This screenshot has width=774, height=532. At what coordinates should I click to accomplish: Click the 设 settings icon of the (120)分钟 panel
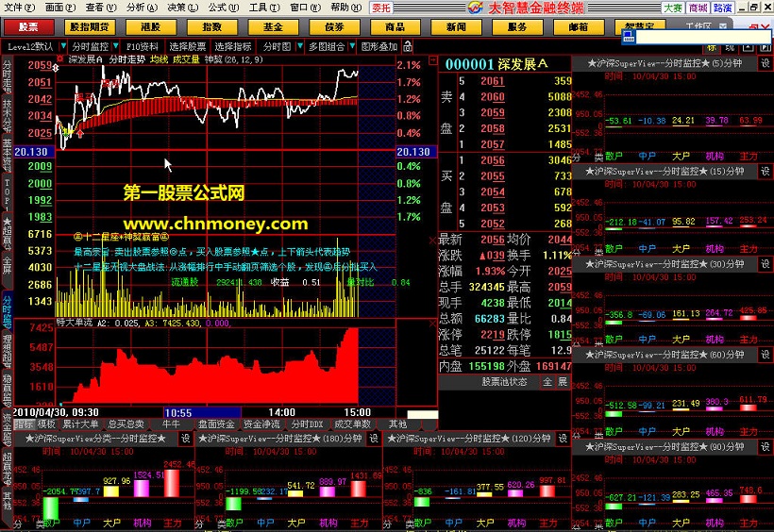point(563,439)
